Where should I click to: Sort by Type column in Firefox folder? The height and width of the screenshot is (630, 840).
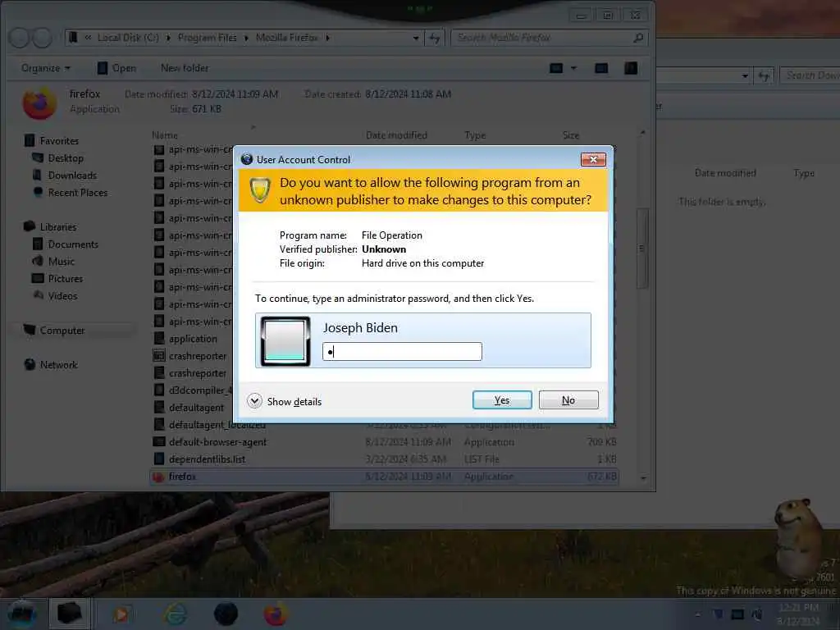point(475,135)
